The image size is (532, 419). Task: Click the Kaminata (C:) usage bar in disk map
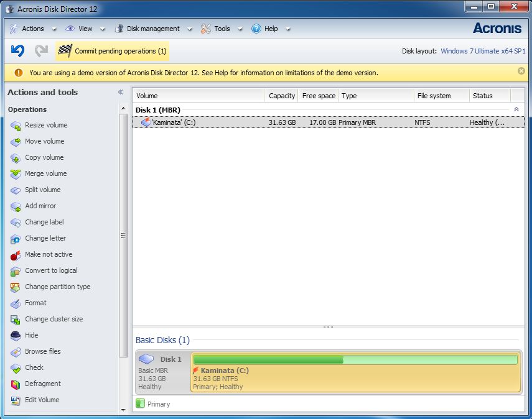tap(355, 359)
